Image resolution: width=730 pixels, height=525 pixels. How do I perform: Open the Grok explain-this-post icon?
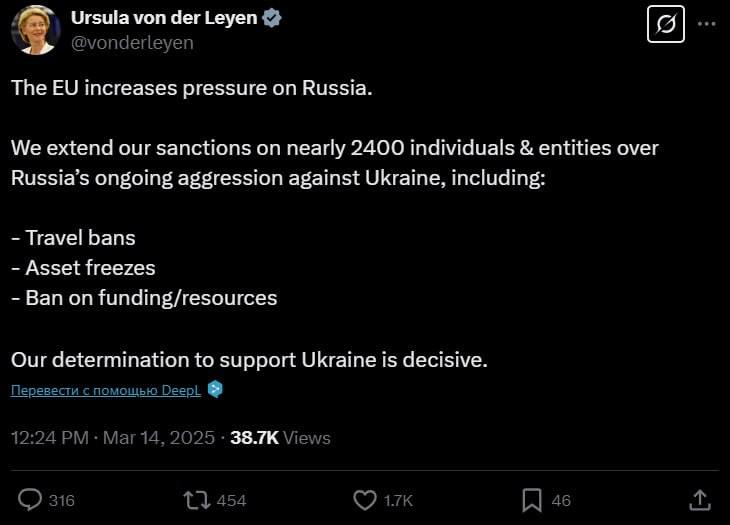pos(665,23)
